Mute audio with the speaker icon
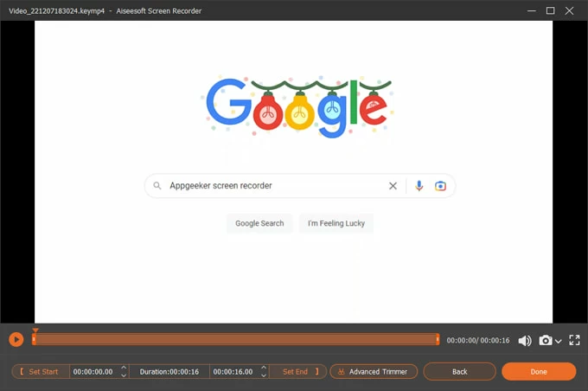 (x=525, y=340)
